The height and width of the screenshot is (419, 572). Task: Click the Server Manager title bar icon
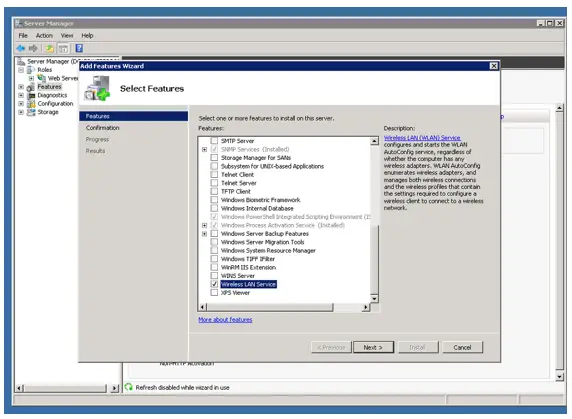point(19,23)
